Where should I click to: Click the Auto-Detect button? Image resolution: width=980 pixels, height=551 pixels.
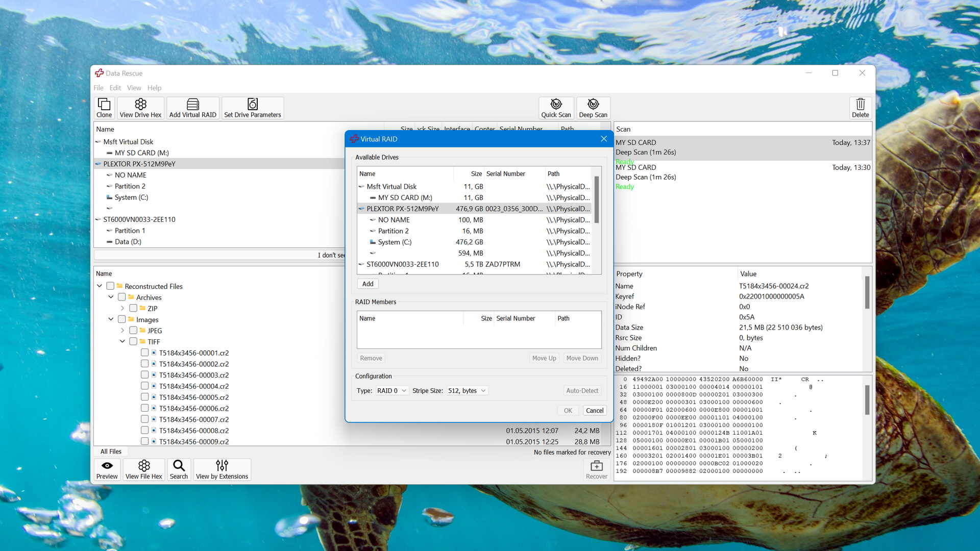tap(582, 391)
